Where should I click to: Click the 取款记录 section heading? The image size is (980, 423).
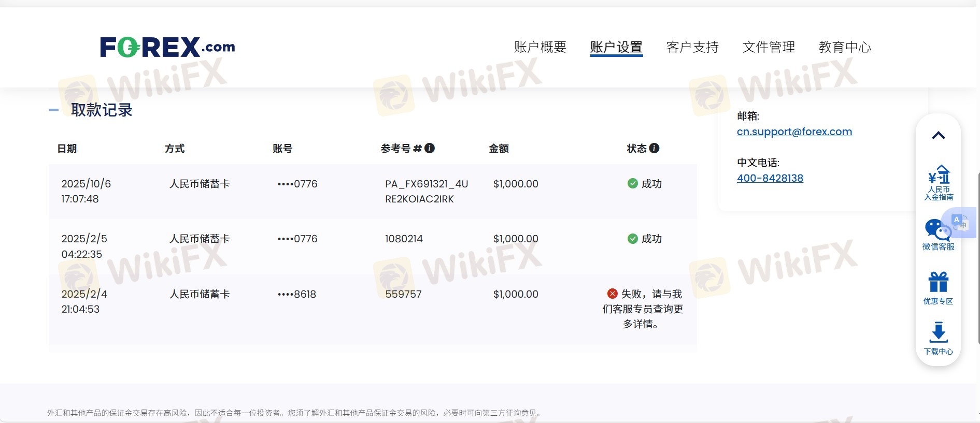[x=102, y=110]
